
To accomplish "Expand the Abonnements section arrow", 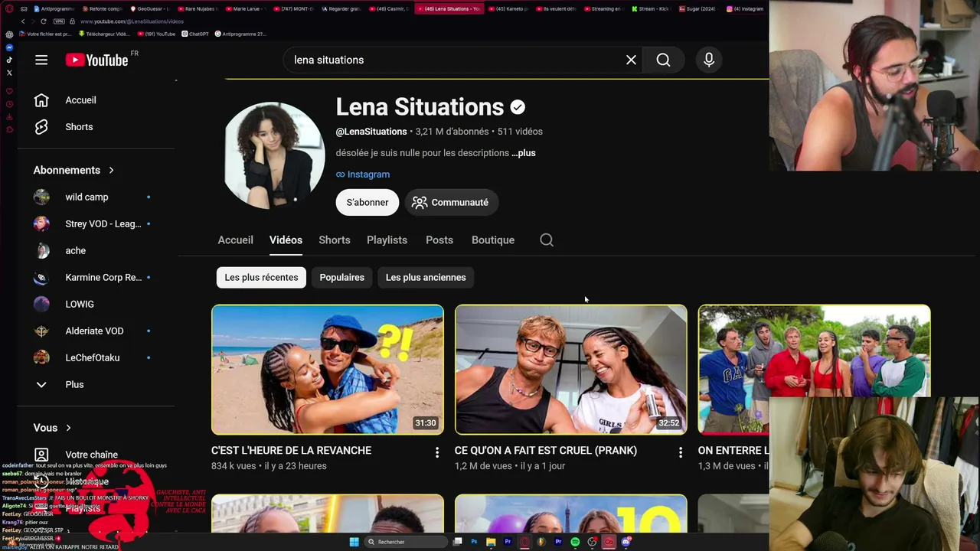I will (x=111, y=170).
